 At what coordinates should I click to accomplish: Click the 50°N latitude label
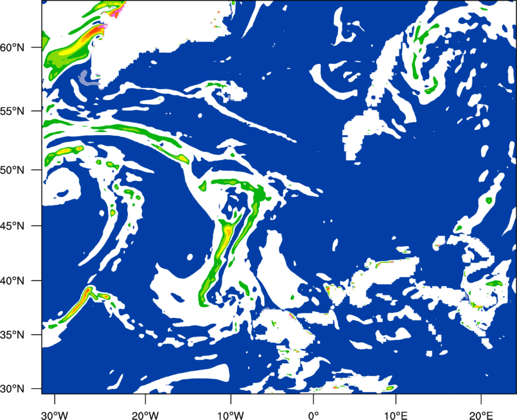tap(12, 170)
